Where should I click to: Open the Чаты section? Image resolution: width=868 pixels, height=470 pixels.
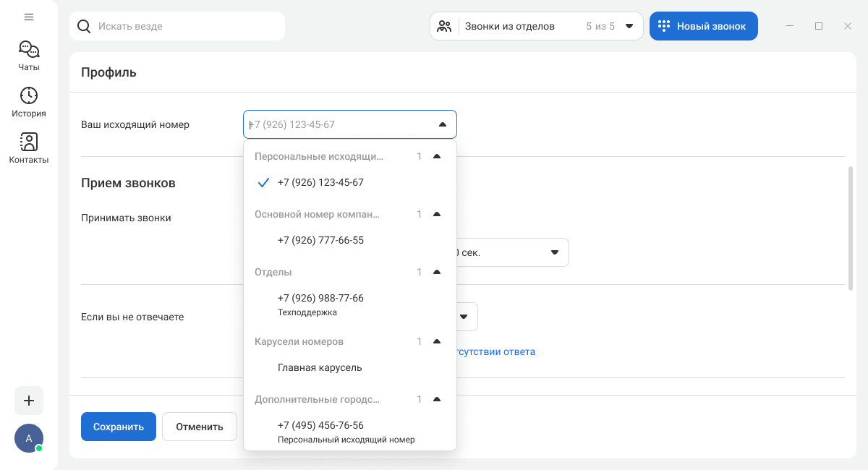[29, 56]
